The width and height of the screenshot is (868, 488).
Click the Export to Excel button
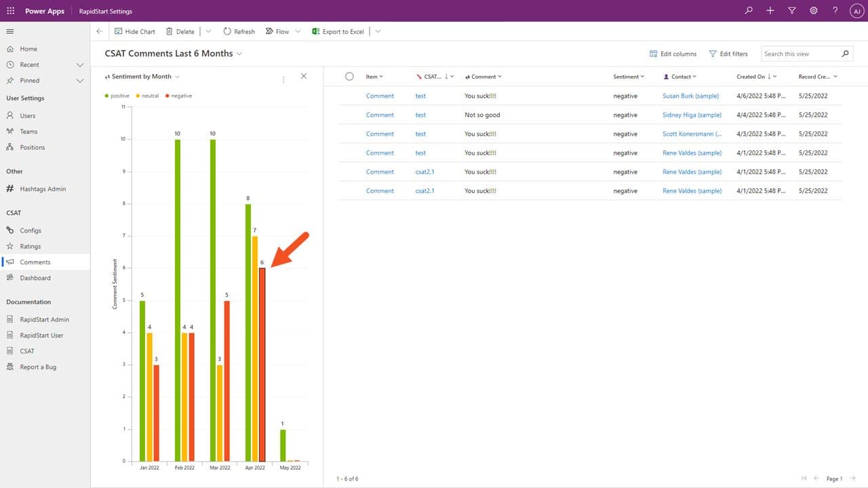338,31
